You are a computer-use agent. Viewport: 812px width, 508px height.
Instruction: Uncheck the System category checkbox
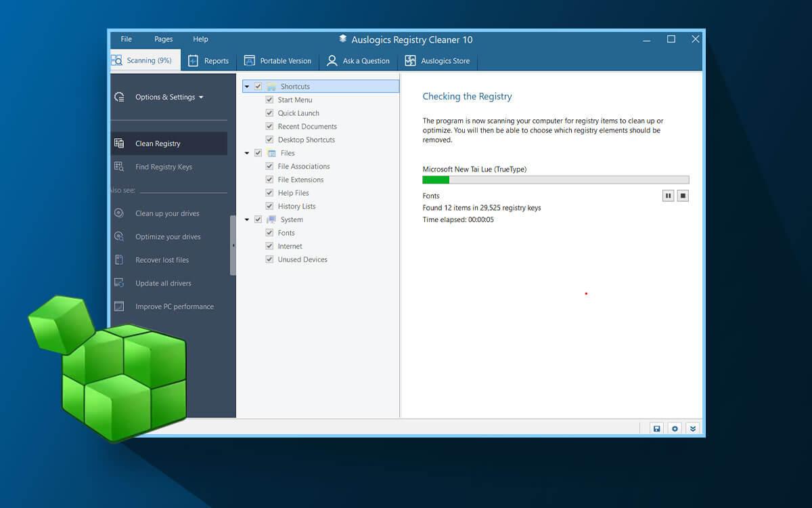(258, 219)
